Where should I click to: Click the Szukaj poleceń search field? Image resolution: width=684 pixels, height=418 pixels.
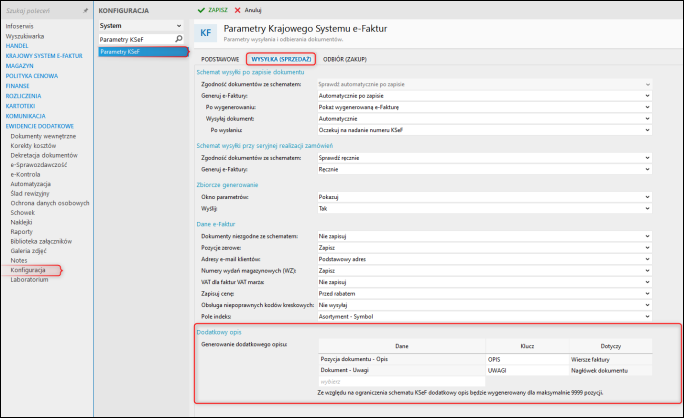click(x=40, y=10)
